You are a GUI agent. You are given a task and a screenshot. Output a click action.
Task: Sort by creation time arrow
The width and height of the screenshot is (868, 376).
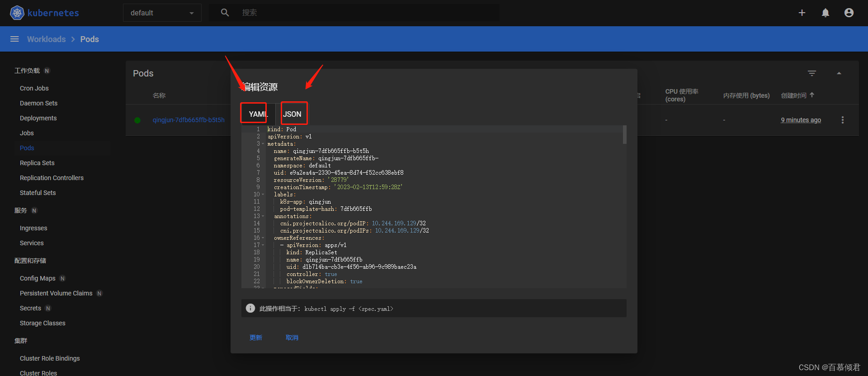[812, 95]
